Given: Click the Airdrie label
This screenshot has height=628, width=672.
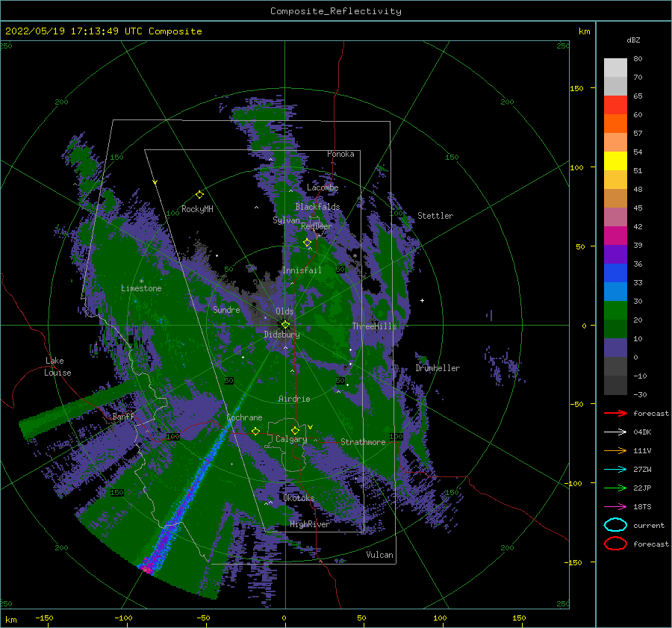Looking at the screenshot, I should click(294, 399).
